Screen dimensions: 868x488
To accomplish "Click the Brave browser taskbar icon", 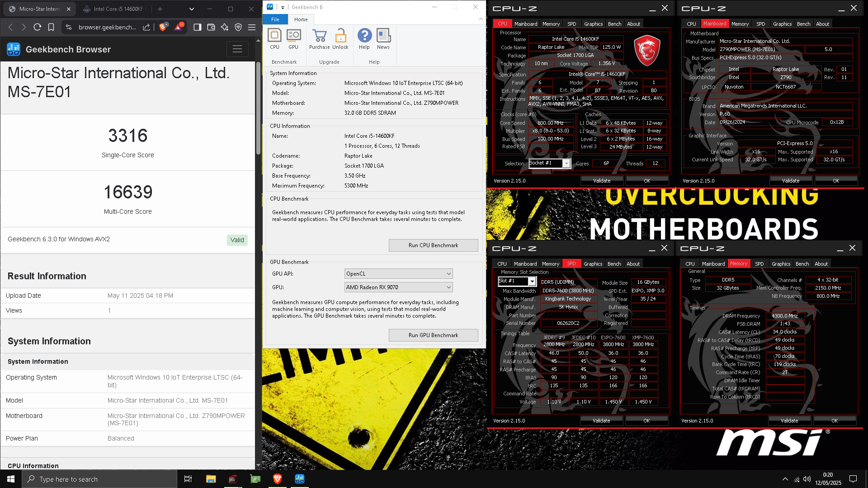I will tap(278, 479).
